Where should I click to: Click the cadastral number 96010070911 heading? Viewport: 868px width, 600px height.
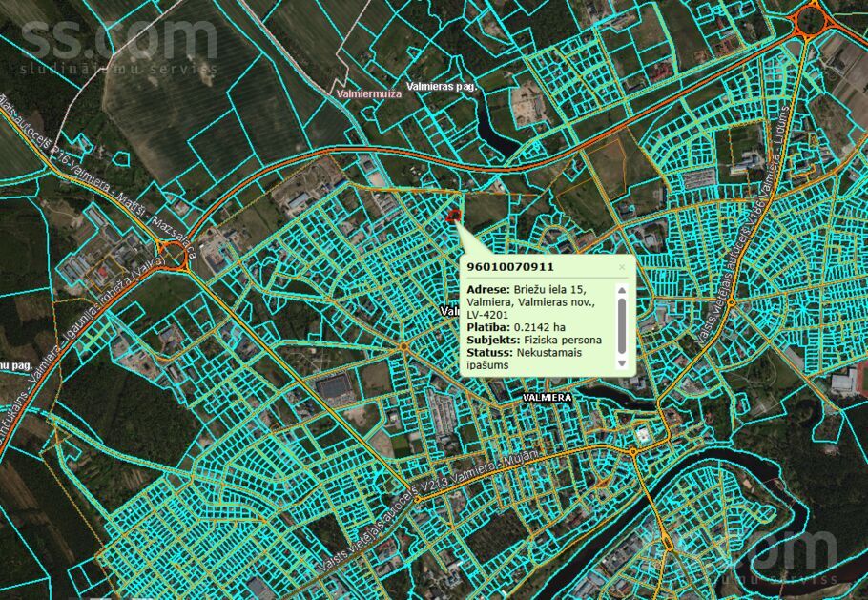pos(509,267)
